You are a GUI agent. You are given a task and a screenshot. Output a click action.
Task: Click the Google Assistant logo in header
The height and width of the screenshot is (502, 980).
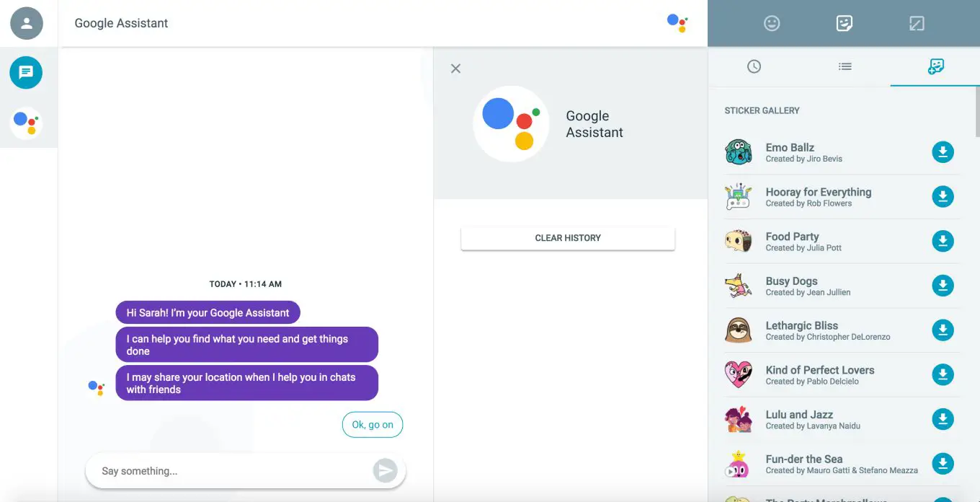tap(677, 23)
